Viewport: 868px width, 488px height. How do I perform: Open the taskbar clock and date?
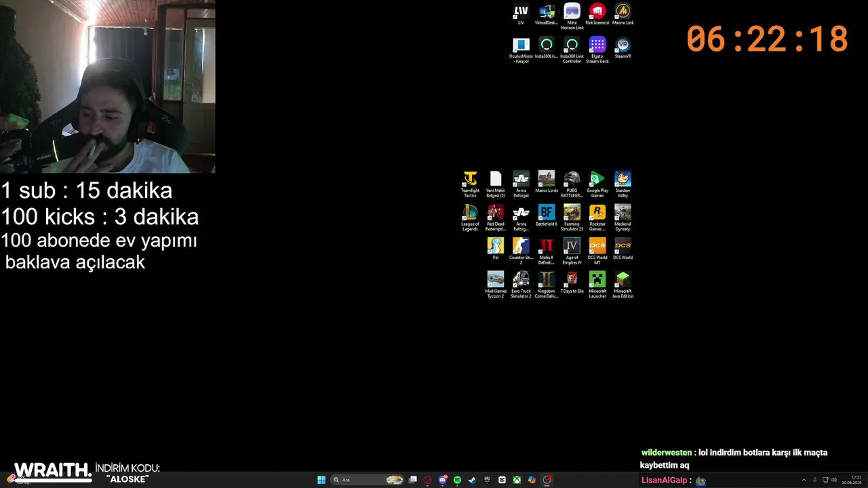pos(851,480)
